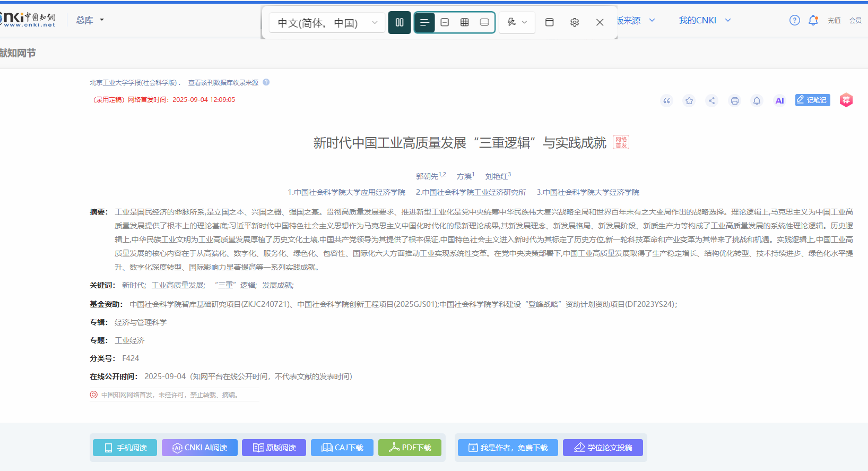
Task: Click the citation quote icon
Action: 666,101
